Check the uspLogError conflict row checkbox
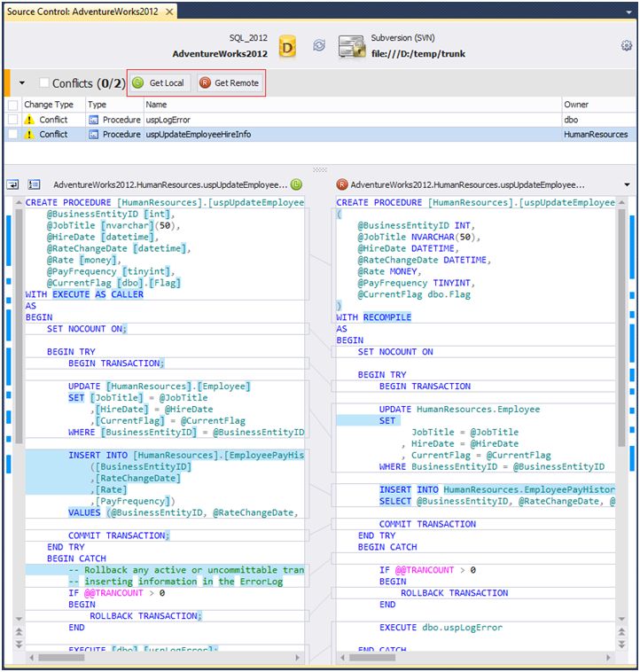This screenshot has width=640, height=672. click(x=12, y=120)
